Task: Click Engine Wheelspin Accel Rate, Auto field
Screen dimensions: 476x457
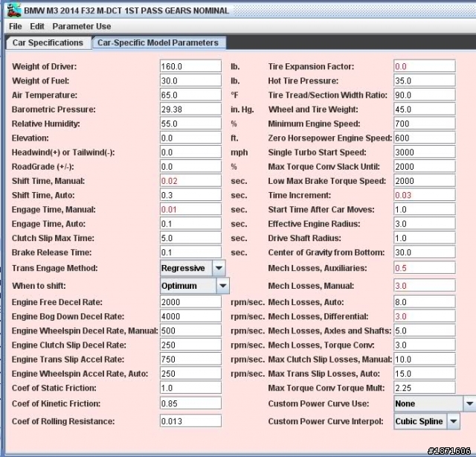Action: pos(190,374)
